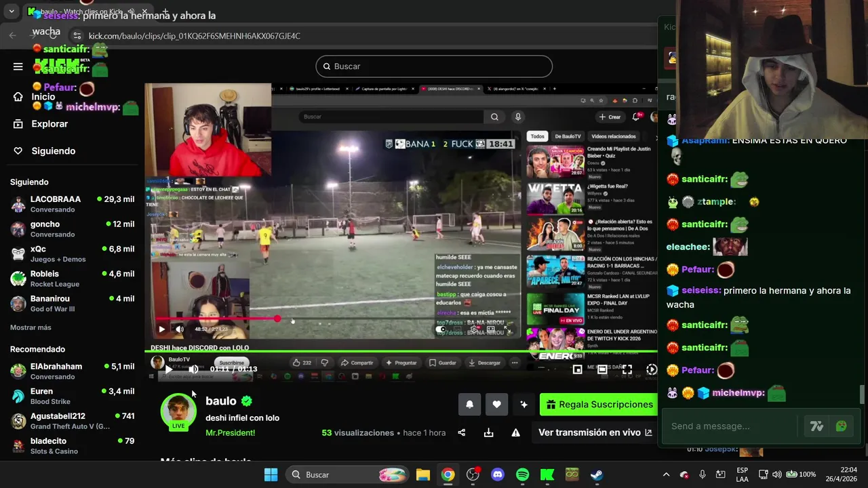Open Spotify from the taskbar

(x=522, y=474)
